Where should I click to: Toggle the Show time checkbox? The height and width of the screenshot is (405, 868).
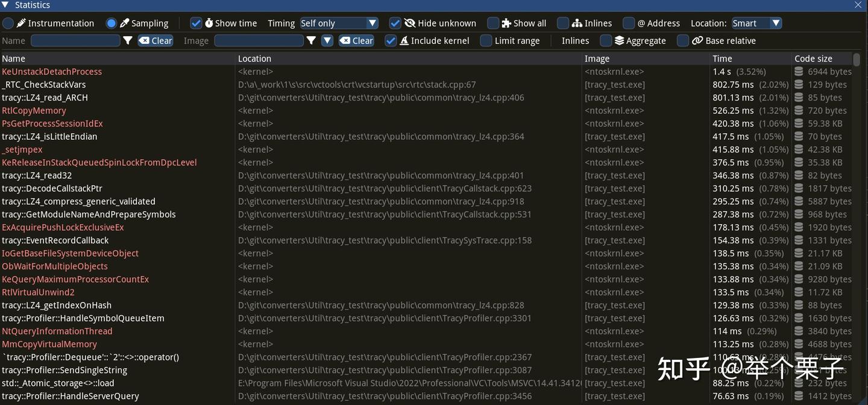click(x=196, y=23)
